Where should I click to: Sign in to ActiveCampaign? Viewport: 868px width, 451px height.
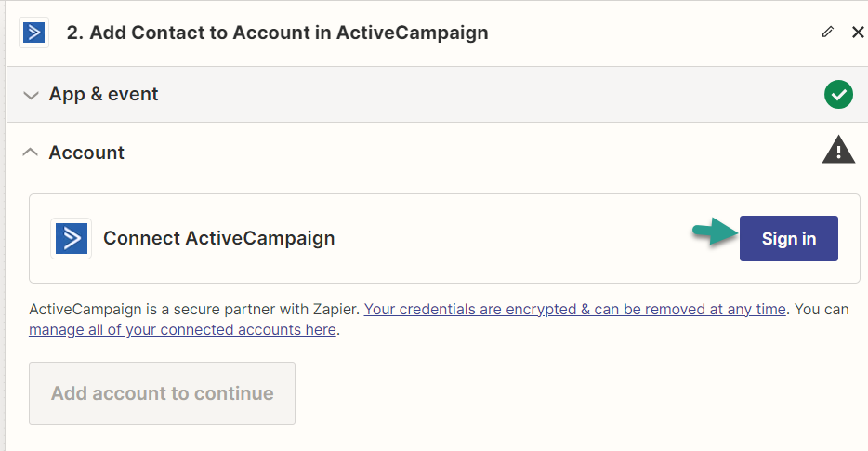tap(788, 238)
